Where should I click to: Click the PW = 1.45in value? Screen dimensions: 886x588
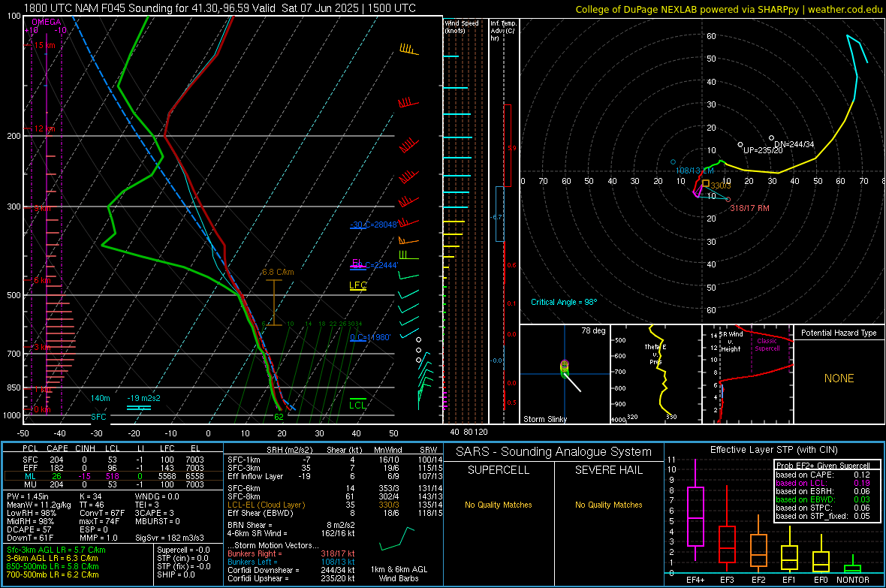click(x=28, y=496)
